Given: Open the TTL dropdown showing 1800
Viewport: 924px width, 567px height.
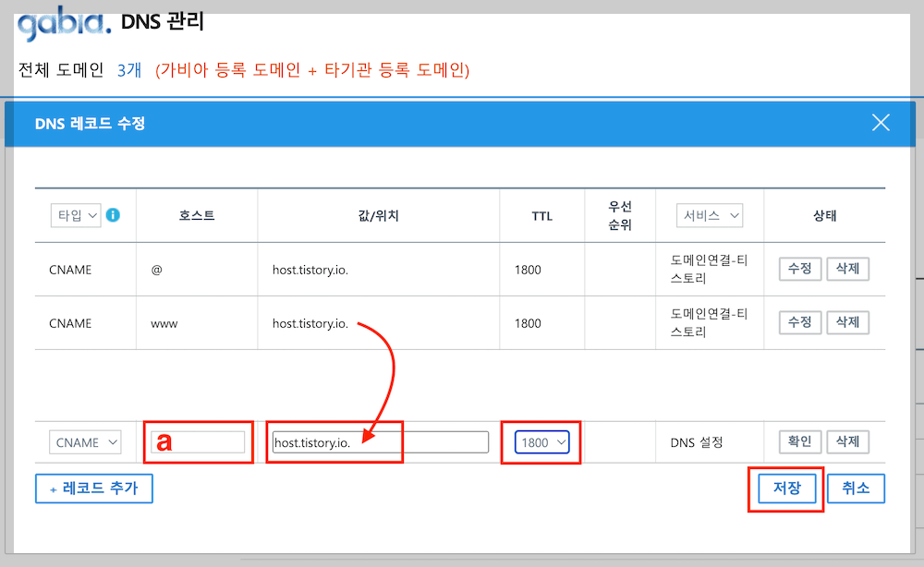Looking at the screenshot, I should 541,441.
